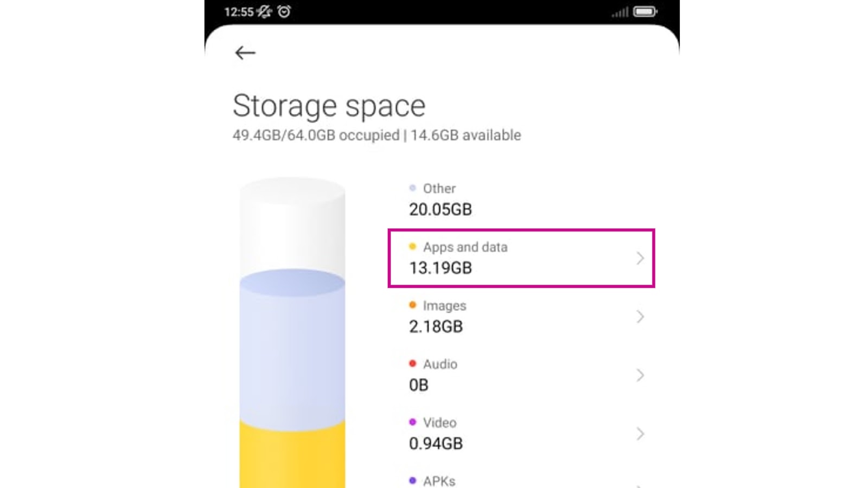This screenshot has width=868, height=488.
Task: Click the yellow dot beside Apps and data
Action: click(412, 247)
